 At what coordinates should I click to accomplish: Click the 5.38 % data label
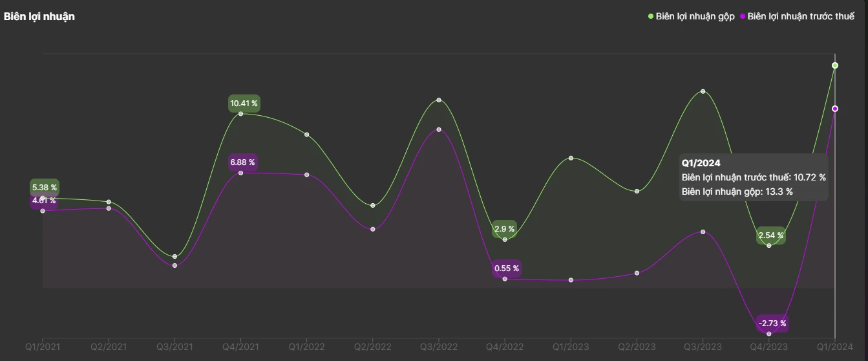pos(45,188)
